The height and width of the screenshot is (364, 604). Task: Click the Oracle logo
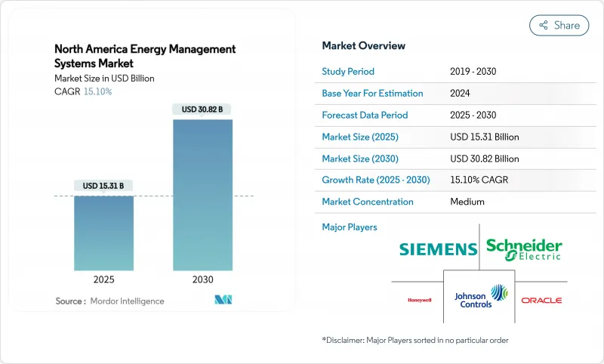coord(541,300)
